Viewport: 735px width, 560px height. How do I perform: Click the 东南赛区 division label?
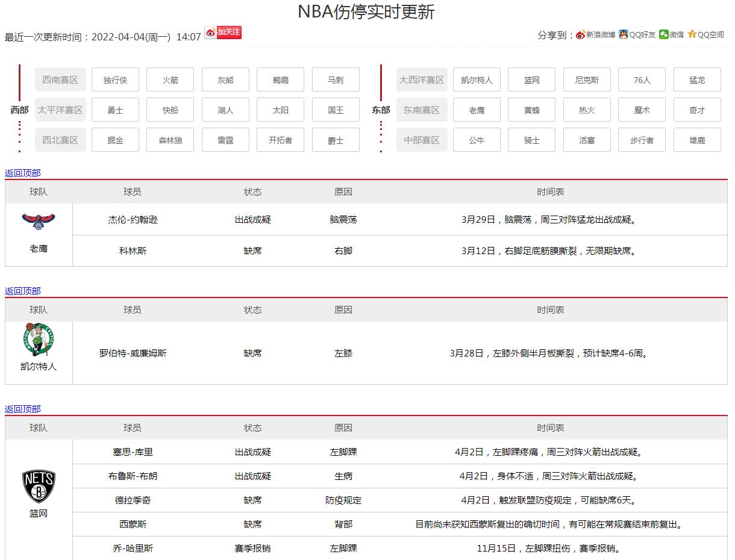coord(422,110)
